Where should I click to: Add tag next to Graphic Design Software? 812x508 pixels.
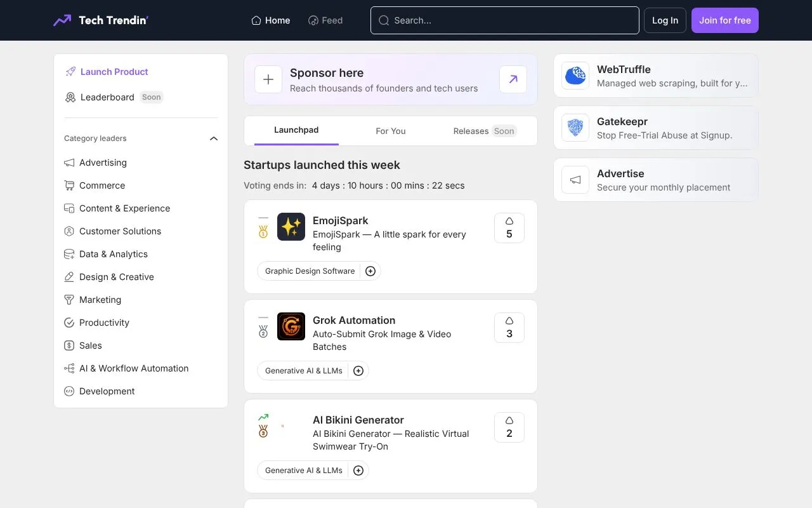point(370,271)
